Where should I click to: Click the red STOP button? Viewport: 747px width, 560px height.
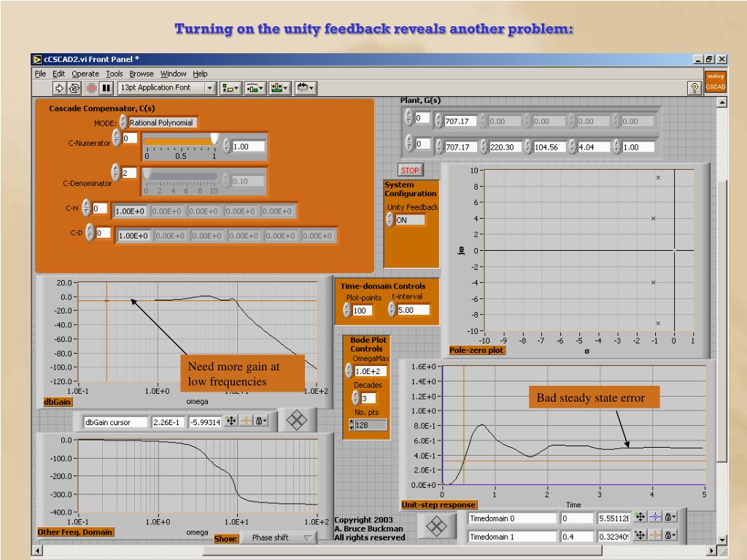tap(410, 170)
